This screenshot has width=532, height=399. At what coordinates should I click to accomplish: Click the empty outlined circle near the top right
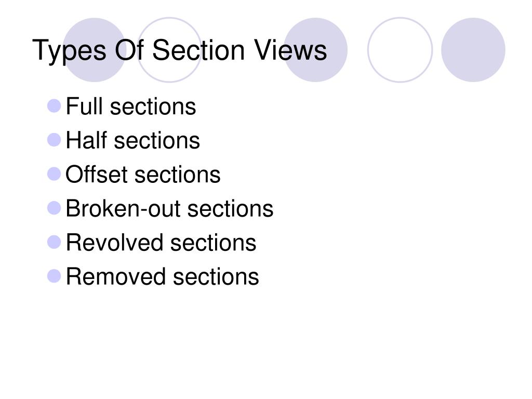tap(400, 50)
